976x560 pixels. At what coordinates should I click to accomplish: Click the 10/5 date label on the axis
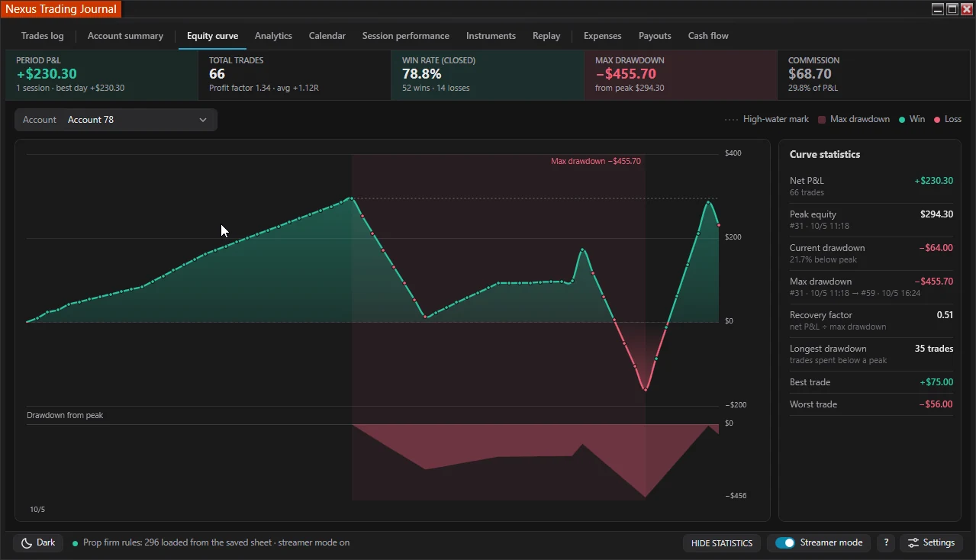[37, 510]
